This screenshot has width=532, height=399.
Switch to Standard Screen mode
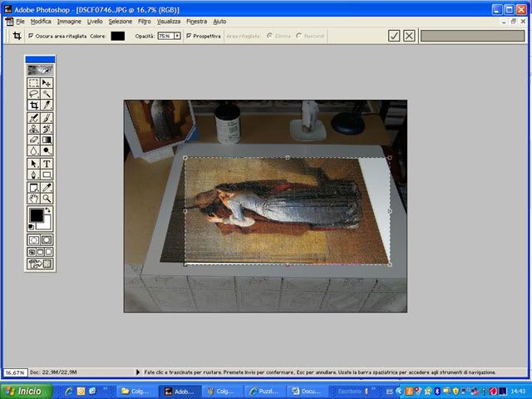32,252
